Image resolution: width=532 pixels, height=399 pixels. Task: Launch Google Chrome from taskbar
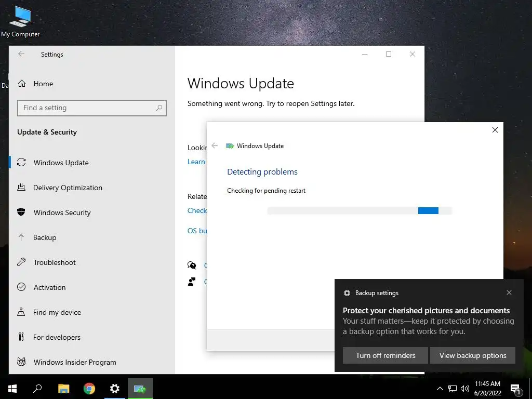(89, 389)
